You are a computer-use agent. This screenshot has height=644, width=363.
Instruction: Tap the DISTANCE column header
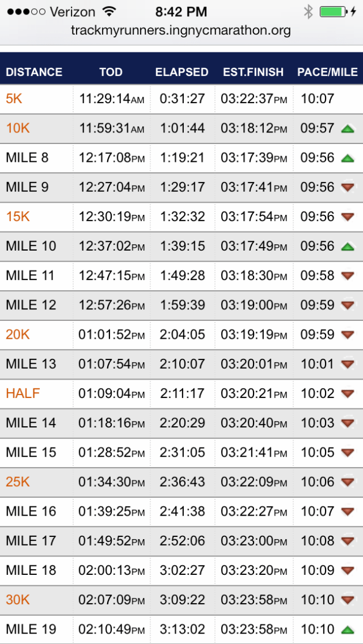tap(34, 72)
